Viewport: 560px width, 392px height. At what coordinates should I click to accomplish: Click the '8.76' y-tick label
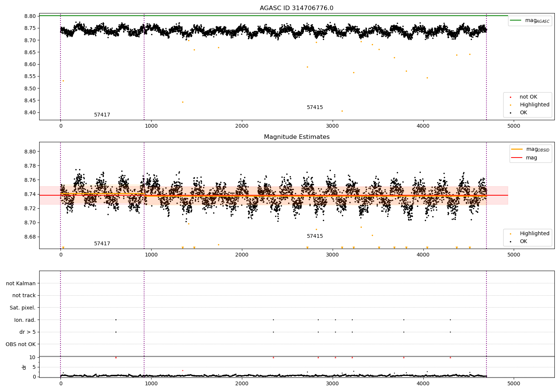(30, 180)
